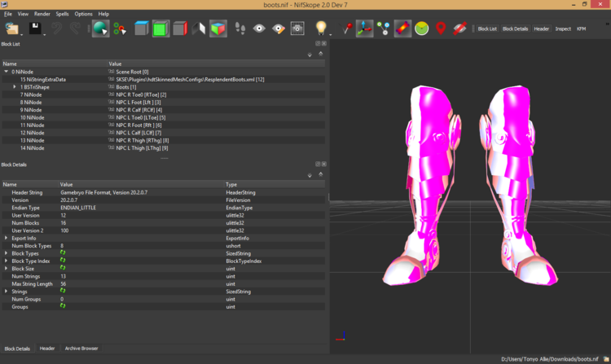
Task: Select the multicolor User view cube
Action: [x=218, y=29]
